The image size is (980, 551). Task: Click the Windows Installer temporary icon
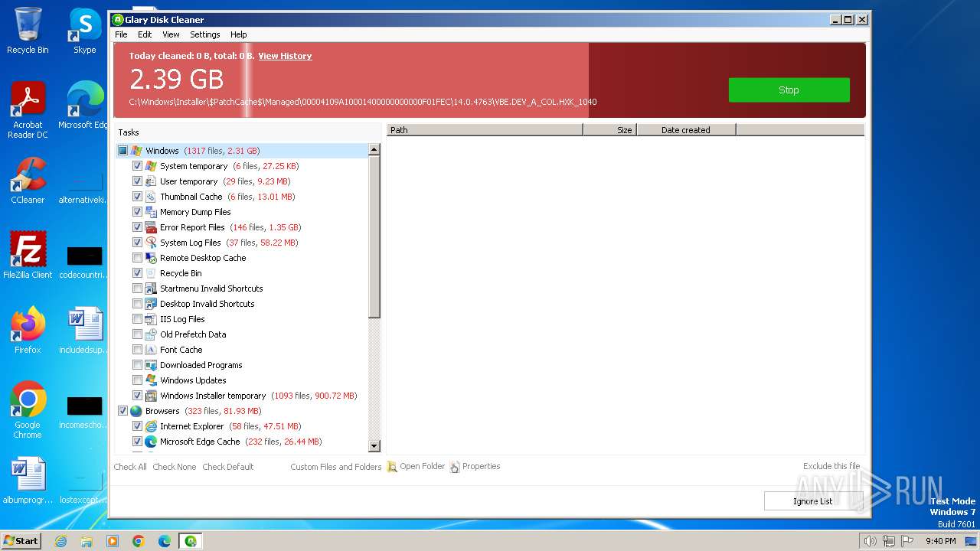(151, 396)
